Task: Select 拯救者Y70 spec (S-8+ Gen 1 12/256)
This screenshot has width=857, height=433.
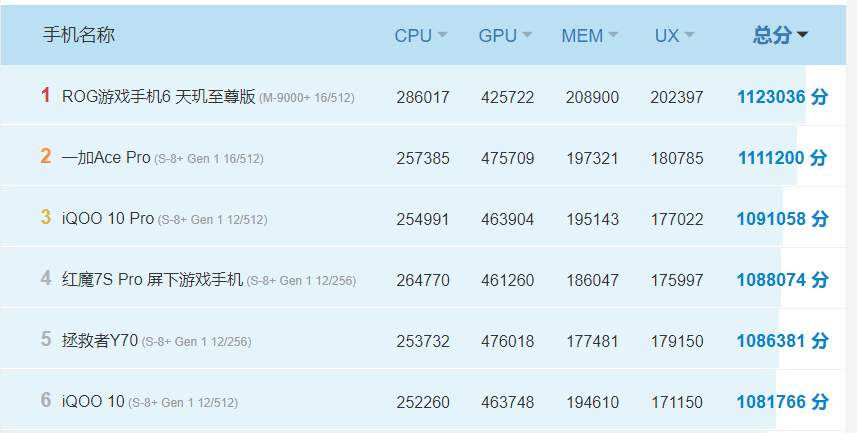Action: coord(196,342)
